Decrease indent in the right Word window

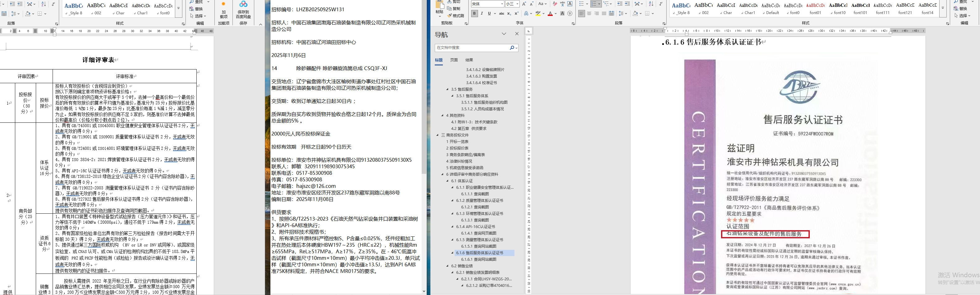(x=620, y=4)
